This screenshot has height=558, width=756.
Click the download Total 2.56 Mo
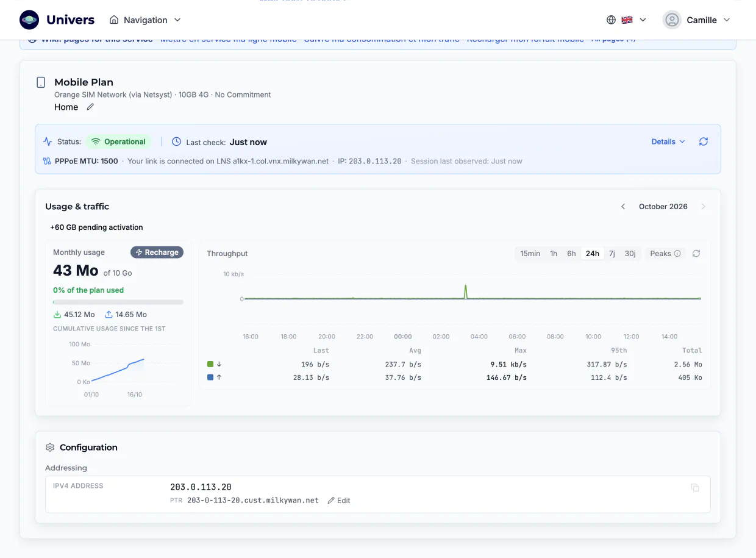tap(688, 365)
